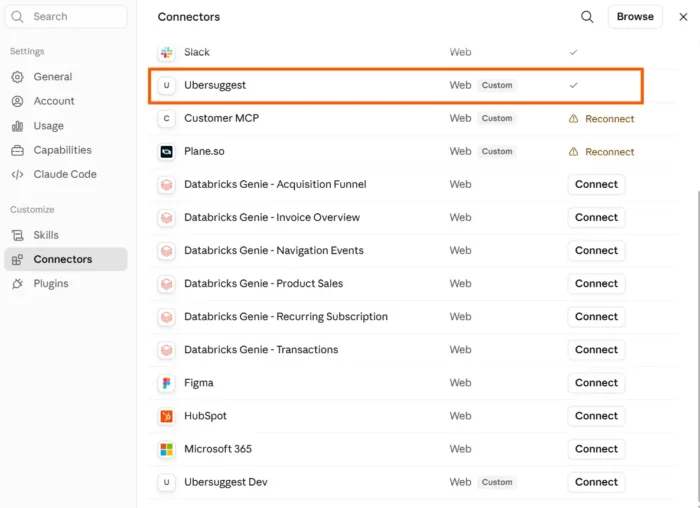This screenshot has width=700, height=508.
Task: Click the Databricks Genie Product Sales icon
Action: pos(167,284)
